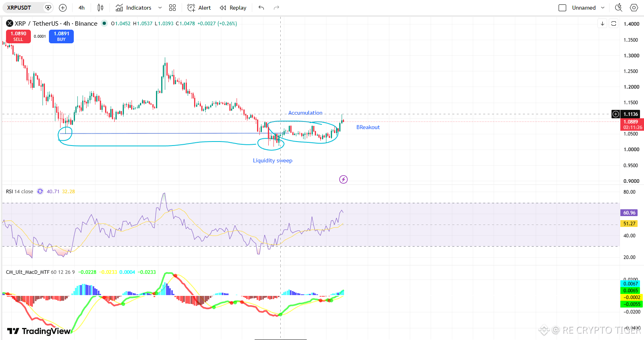Image resolution: width=644 pixels, height=340 pixels.
Task: Expand the chevron next to Unnamed layout
Action: 603,8
